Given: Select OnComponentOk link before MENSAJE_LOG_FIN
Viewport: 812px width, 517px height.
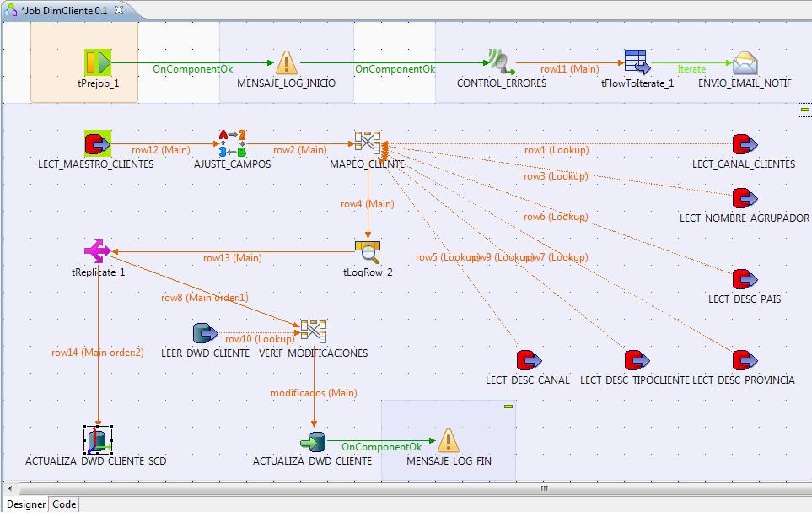Looking at the screenshot, I should [382, 446].
